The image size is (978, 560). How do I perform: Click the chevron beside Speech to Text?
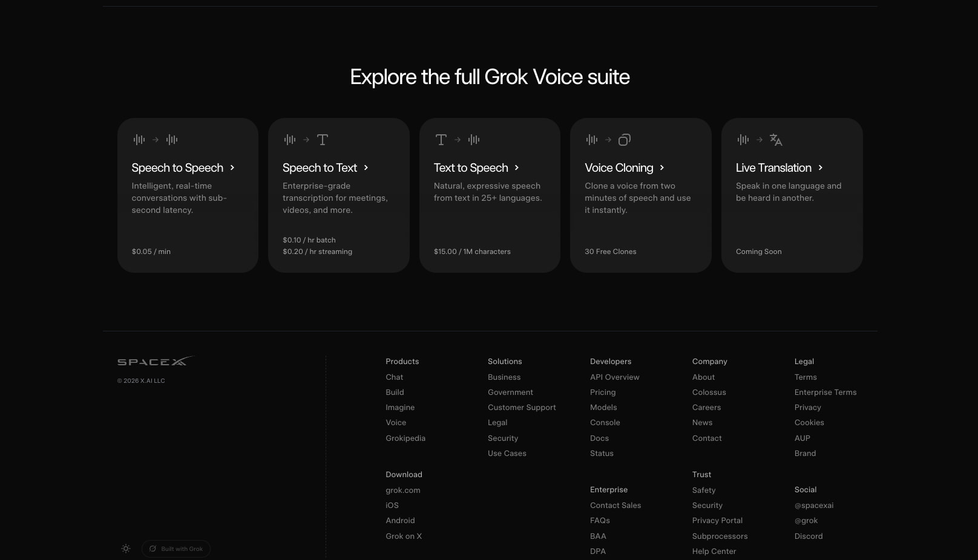click(x=366, y=168)
